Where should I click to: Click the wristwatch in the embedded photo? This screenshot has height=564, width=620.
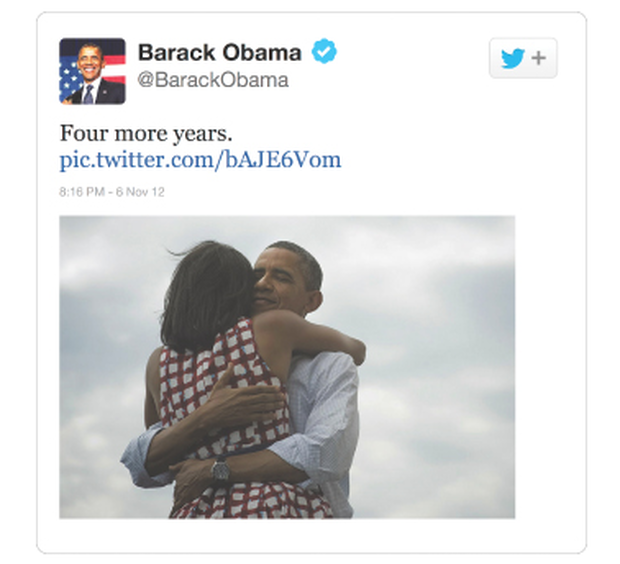tap(220, 469)
